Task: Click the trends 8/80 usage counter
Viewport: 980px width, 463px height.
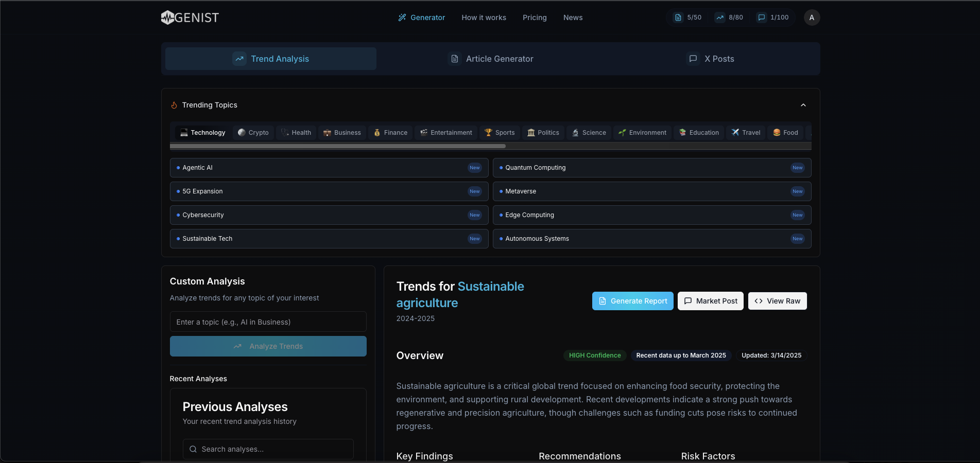Action: 729,17
